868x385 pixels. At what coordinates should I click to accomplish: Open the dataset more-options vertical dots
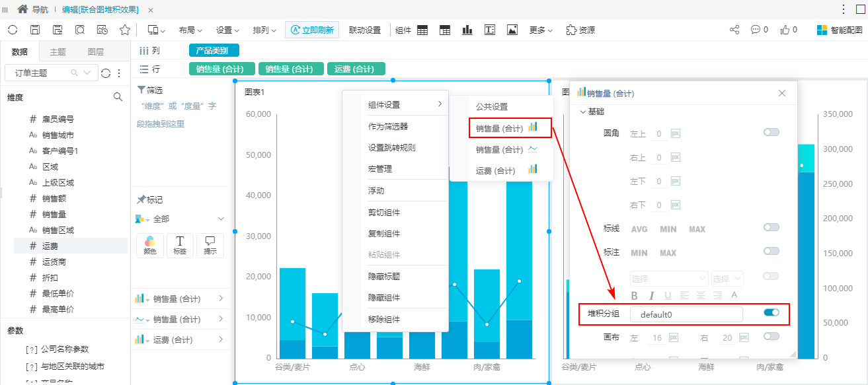click(x=119, y=73)
